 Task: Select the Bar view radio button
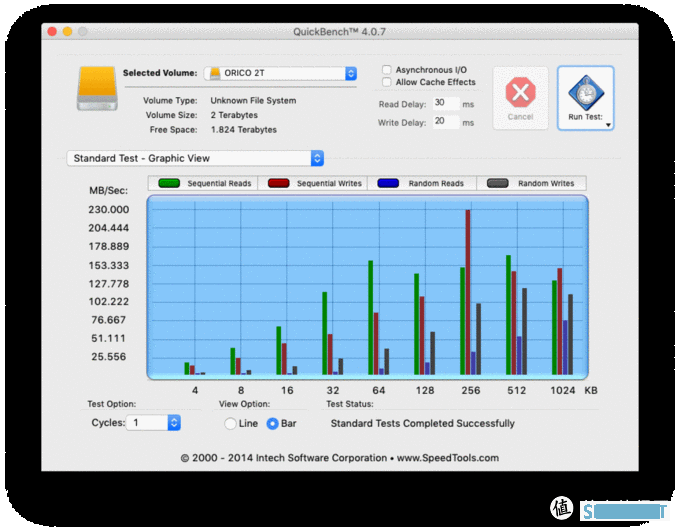tap(272, 423)
